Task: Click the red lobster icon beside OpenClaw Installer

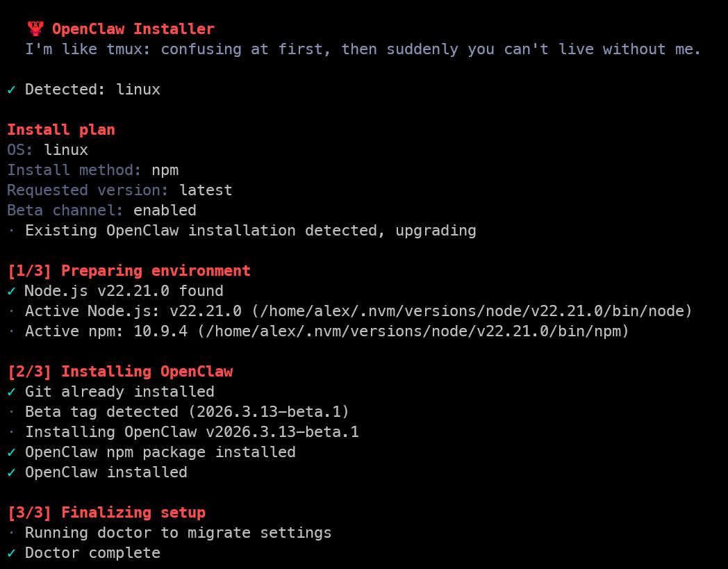Action: 35,28
